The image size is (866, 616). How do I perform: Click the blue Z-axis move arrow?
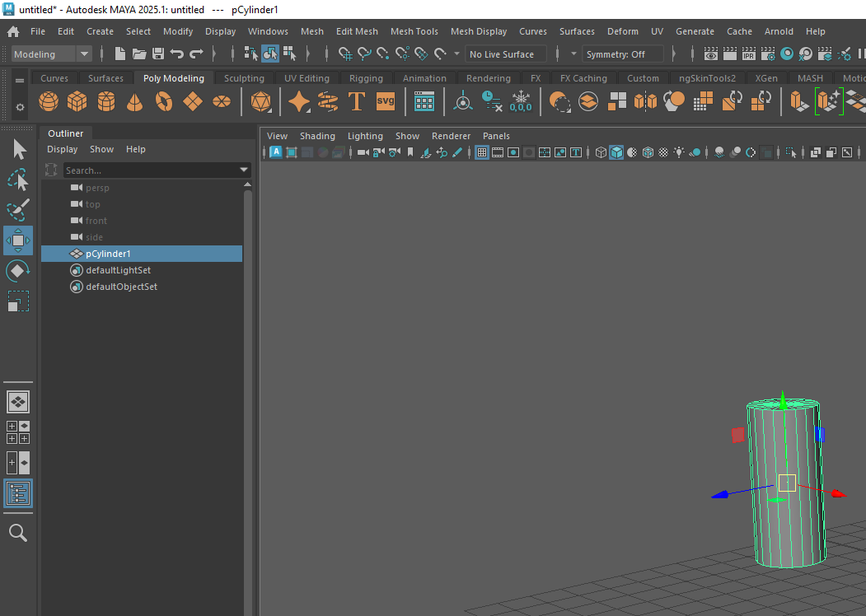coord(719,495)
